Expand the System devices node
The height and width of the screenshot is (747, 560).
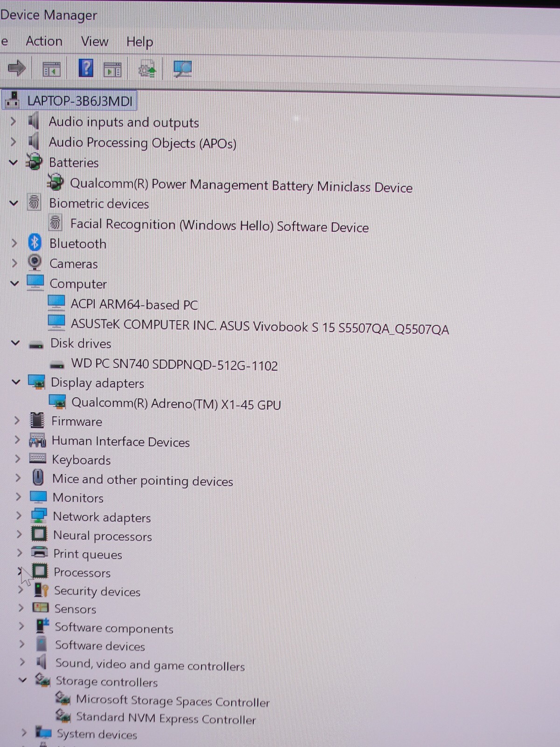pos(23,732)
